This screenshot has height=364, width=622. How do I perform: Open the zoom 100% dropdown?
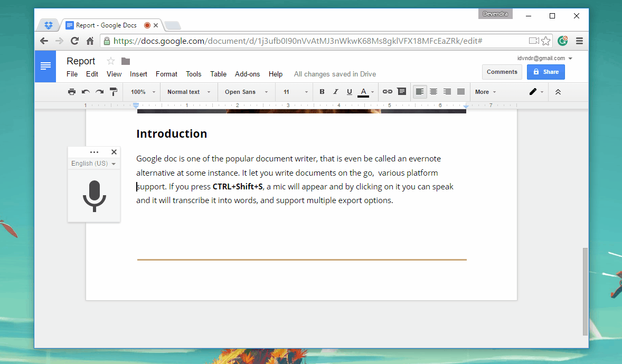pos(143,92)
